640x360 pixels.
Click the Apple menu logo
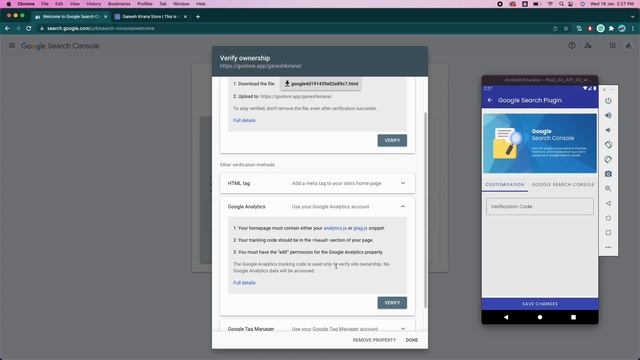coord(9,4)
